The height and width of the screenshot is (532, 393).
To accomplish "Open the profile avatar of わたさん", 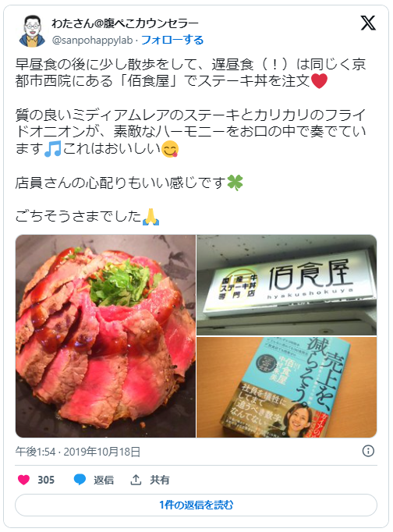I will (32, 31).
